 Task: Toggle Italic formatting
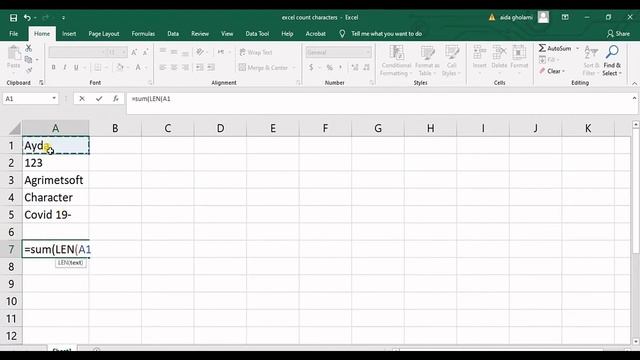pyautogui.click(x=64, y=67)
